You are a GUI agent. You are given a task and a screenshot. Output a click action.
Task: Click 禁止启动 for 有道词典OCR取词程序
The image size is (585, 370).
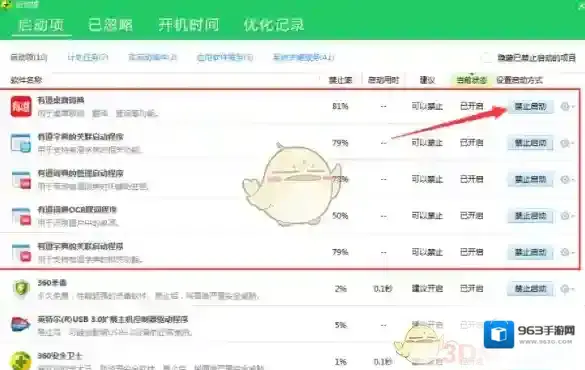point(530,216)
